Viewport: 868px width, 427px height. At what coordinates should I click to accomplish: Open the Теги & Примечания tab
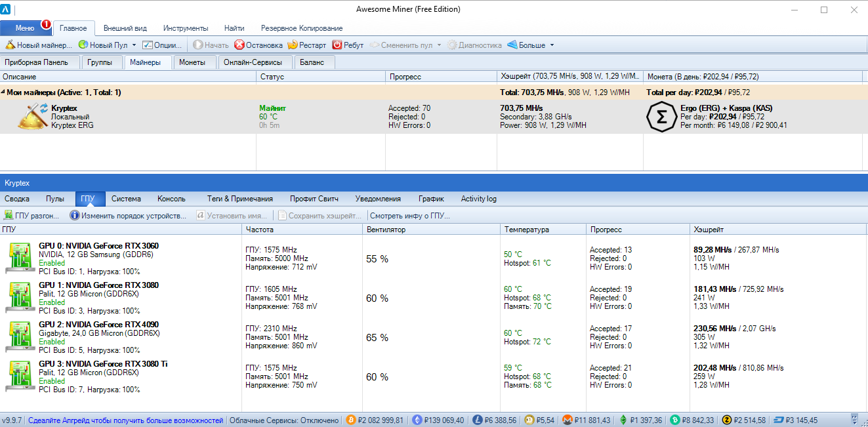coord(240,199)
